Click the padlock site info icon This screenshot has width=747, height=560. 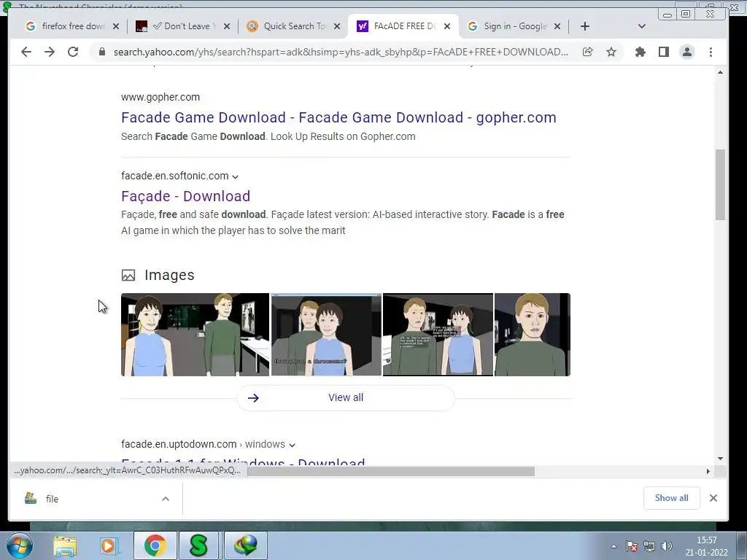pos(101,52)
